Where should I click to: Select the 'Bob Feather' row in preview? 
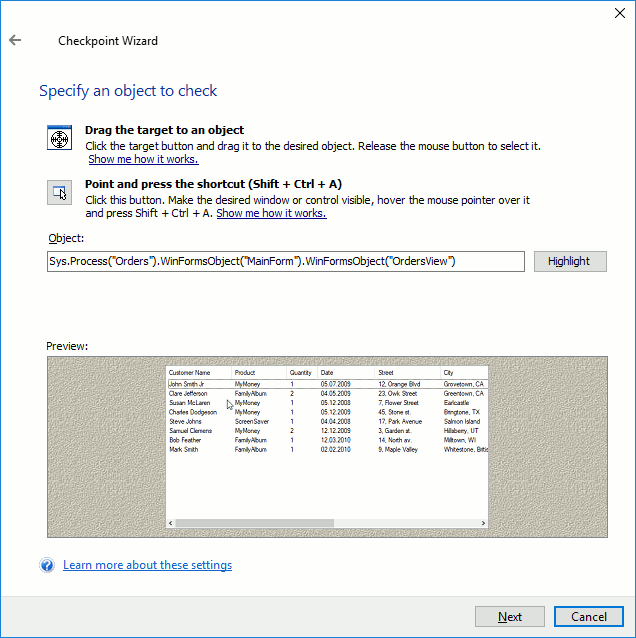[327, 440]
